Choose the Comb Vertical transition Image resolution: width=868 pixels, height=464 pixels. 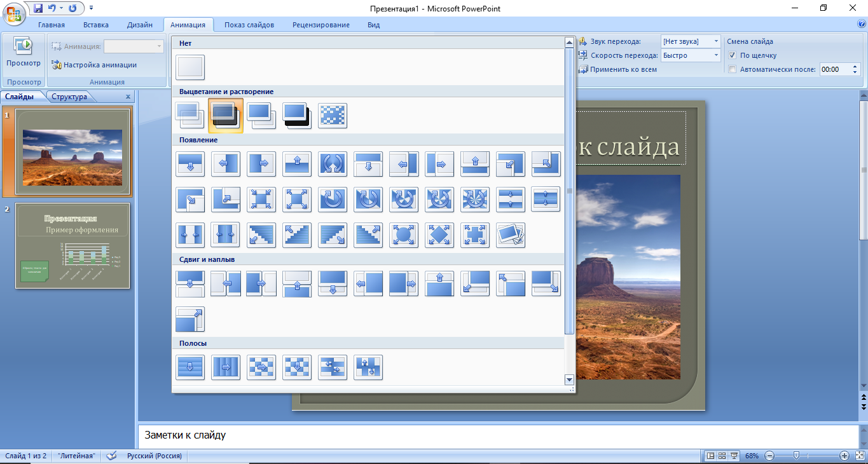tap(368, 367)
